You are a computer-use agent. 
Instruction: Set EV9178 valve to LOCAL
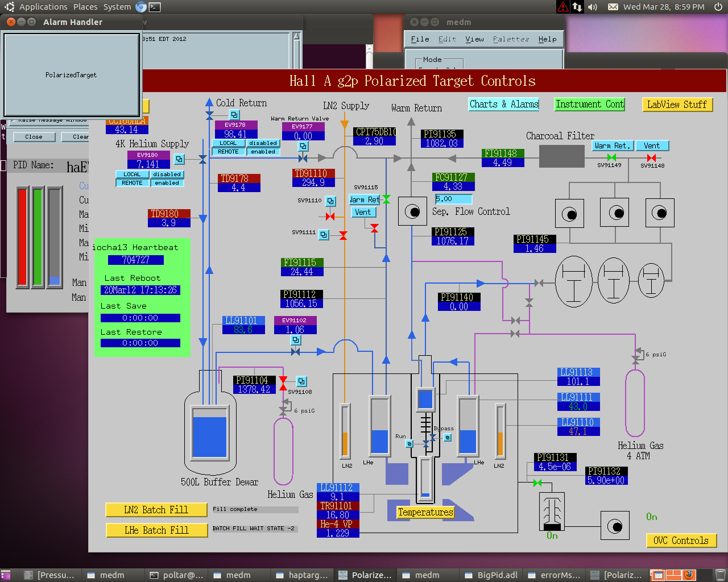[x=228, y=143]
